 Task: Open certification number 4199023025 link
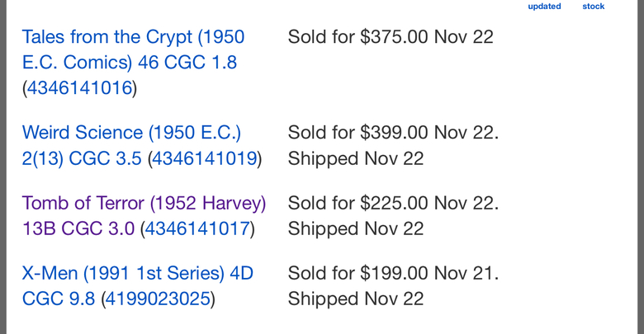coord(159,299)
